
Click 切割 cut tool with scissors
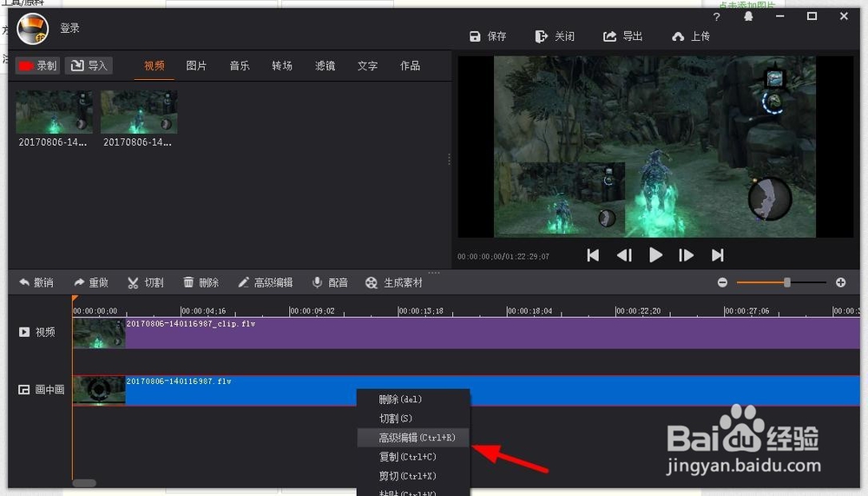point(146,282)
